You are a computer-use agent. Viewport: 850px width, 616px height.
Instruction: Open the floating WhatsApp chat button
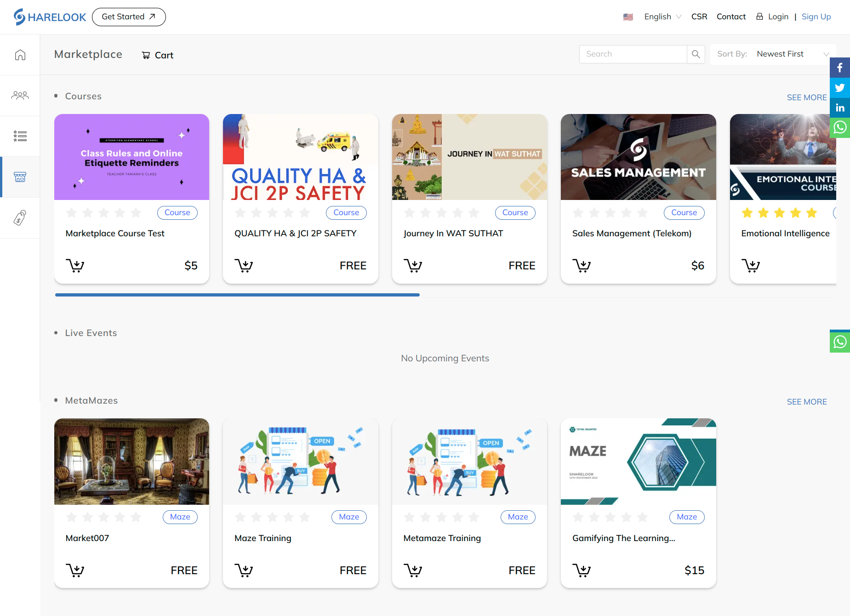click(840, 342)
